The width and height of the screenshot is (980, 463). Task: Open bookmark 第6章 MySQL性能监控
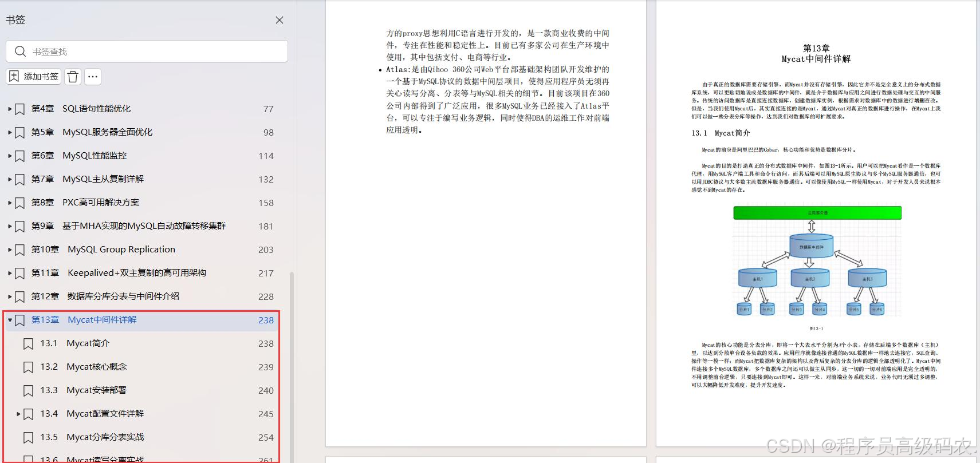point(79,156)
